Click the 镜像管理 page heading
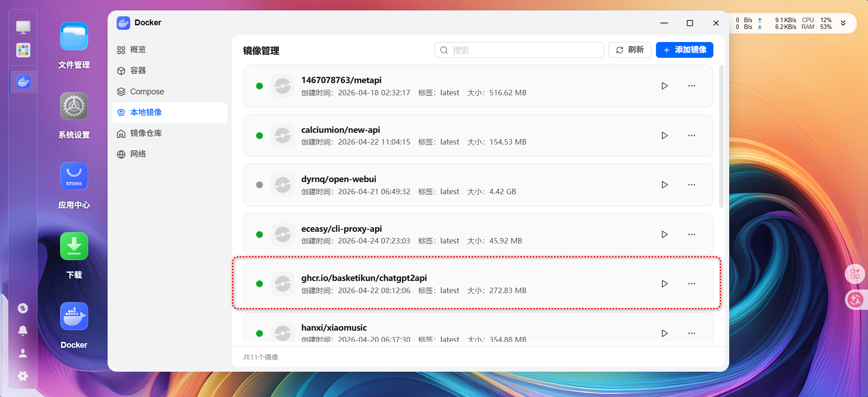Image resolution: width=868 pixels, height=397 pixels. click(x=261, y=51)
